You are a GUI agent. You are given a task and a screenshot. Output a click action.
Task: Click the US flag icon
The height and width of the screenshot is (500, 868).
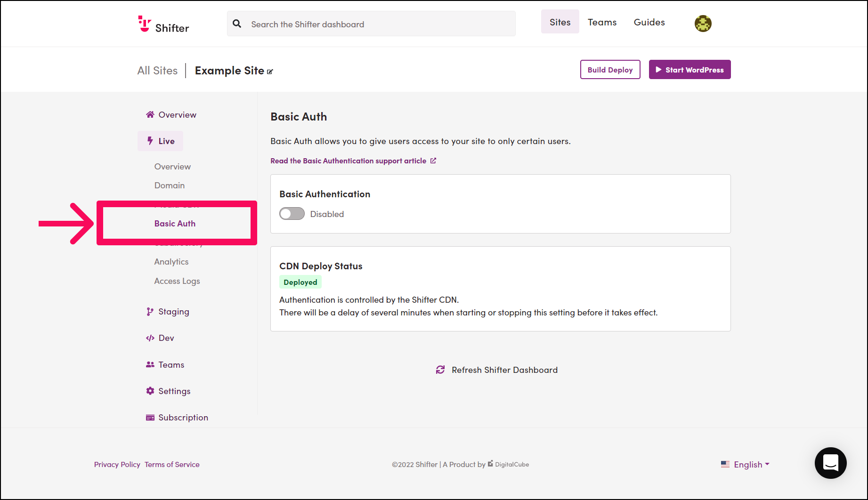click(725, 464)
